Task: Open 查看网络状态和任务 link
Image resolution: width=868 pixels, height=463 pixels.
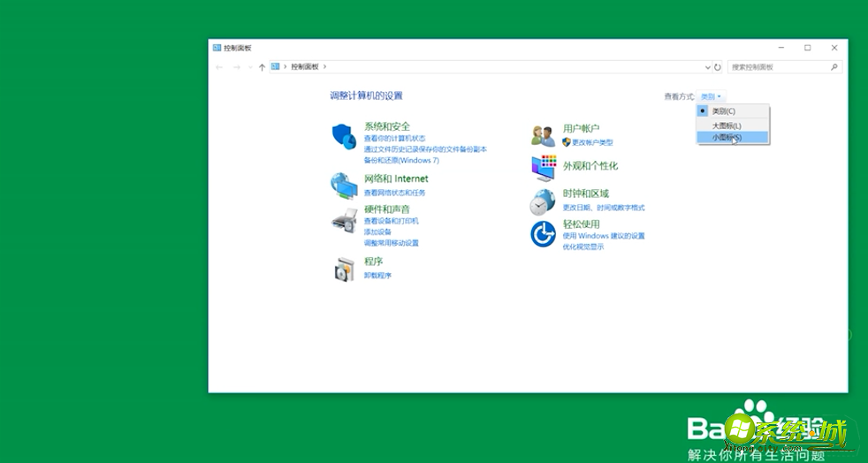Action: coord(395,193)
